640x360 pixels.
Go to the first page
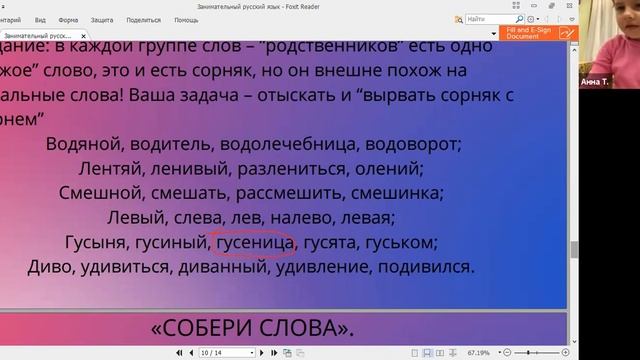tap(179, 353)
